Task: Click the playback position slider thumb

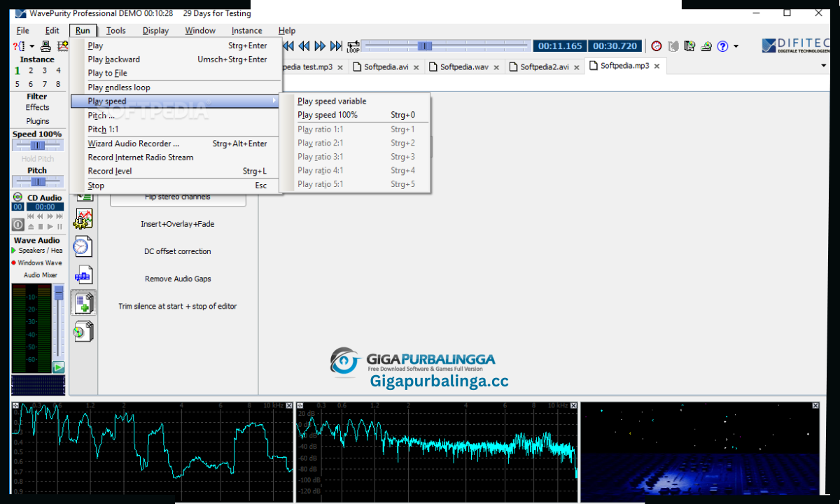Action: pyautogui.click(x=425, y=46)
